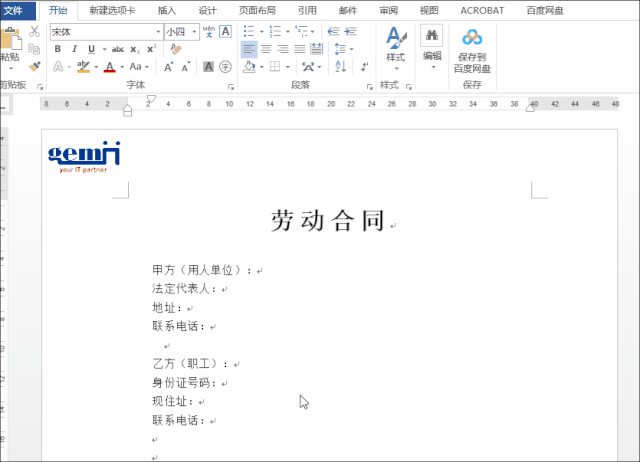Screen dimensions: 640x462
Task: Toggle Bold formatting
Action: 58,49
